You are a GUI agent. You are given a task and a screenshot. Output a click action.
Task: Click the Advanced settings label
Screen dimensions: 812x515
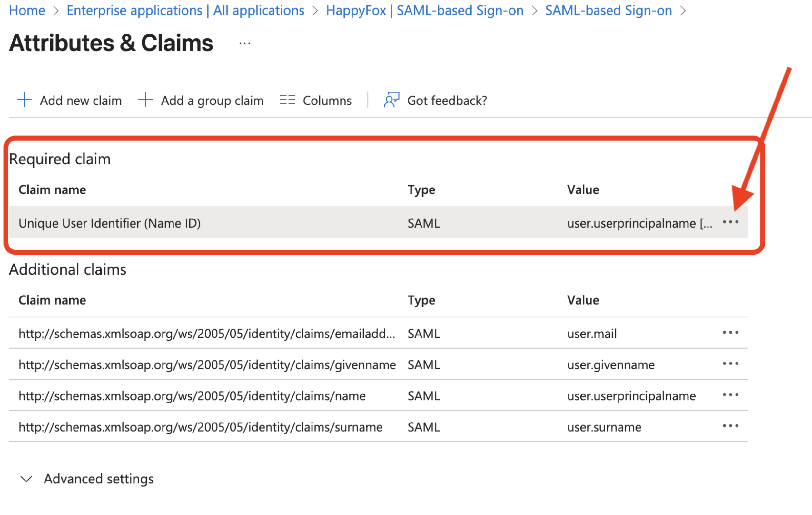tap(98, 479)
